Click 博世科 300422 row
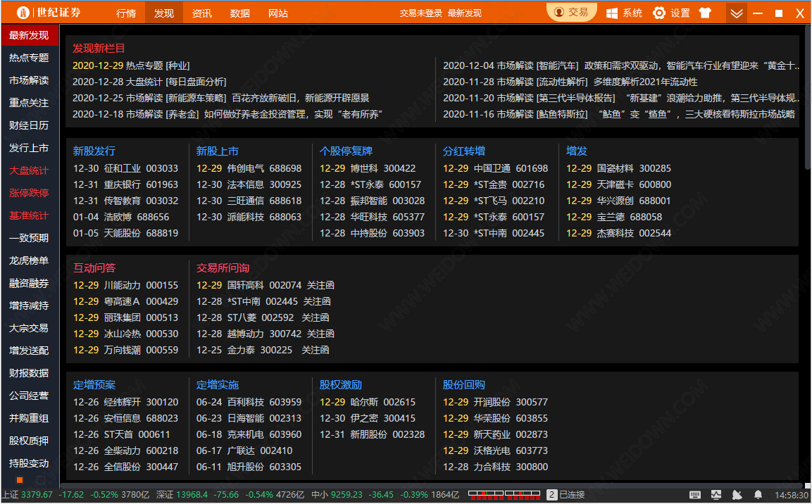Viewport: 812px width, 504px height. [367, 169]
